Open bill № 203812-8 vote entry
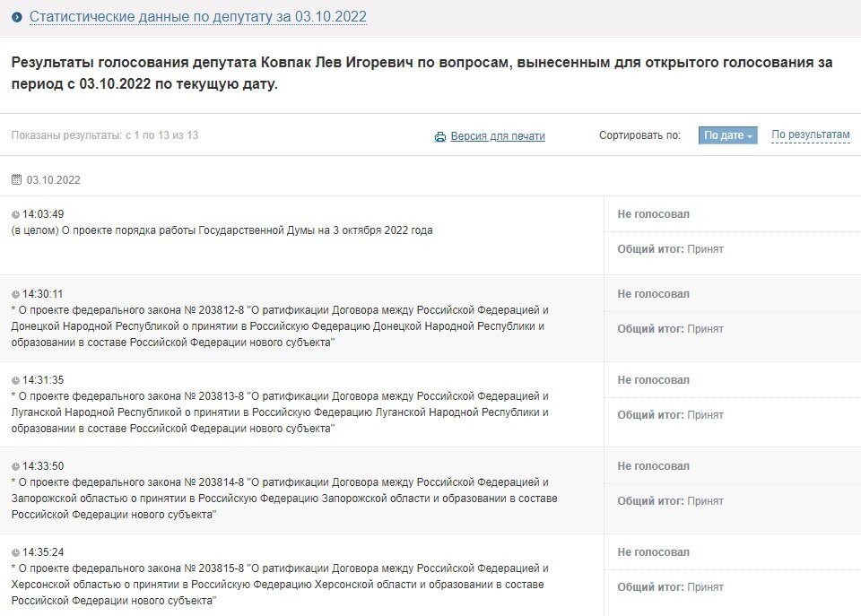The width and height of the screenshot is (861, 616). (279, 326)
